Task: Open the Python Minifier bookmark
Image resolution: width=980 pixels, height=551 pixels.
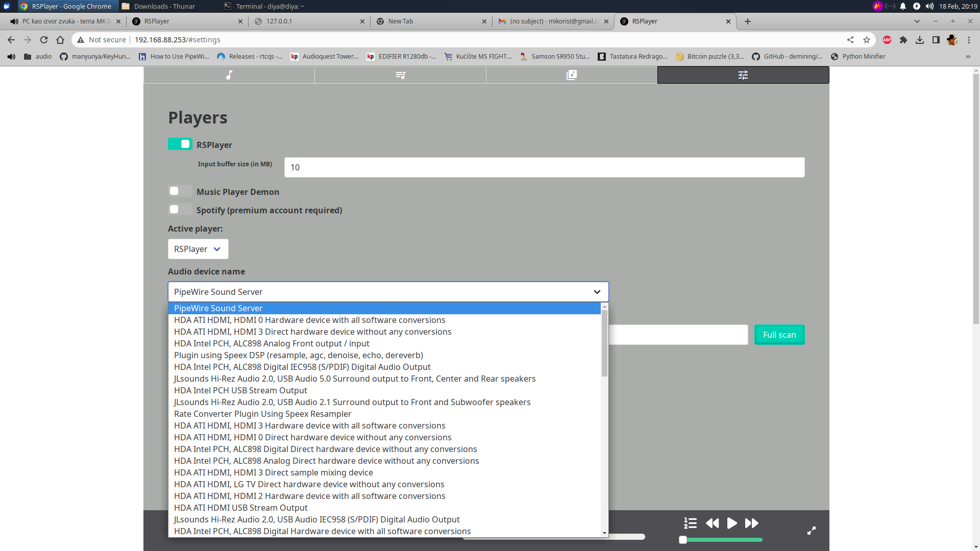Action: (858, 57)
